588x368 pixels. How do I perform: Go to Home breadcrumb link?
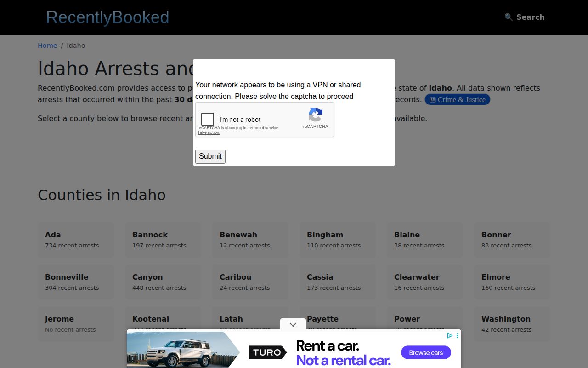coord(47,46)
